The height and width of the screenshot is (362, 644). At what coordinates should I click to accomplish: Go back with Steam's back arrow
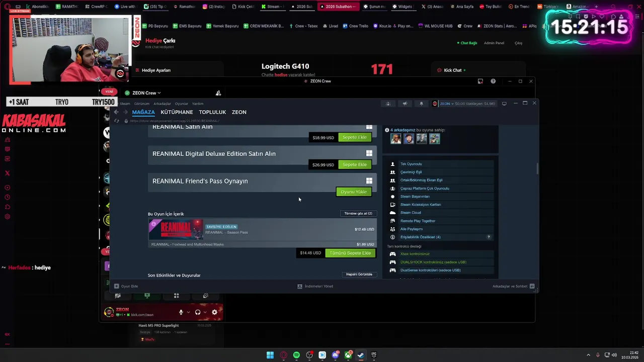pyautogui.click(x=116, y=112)
